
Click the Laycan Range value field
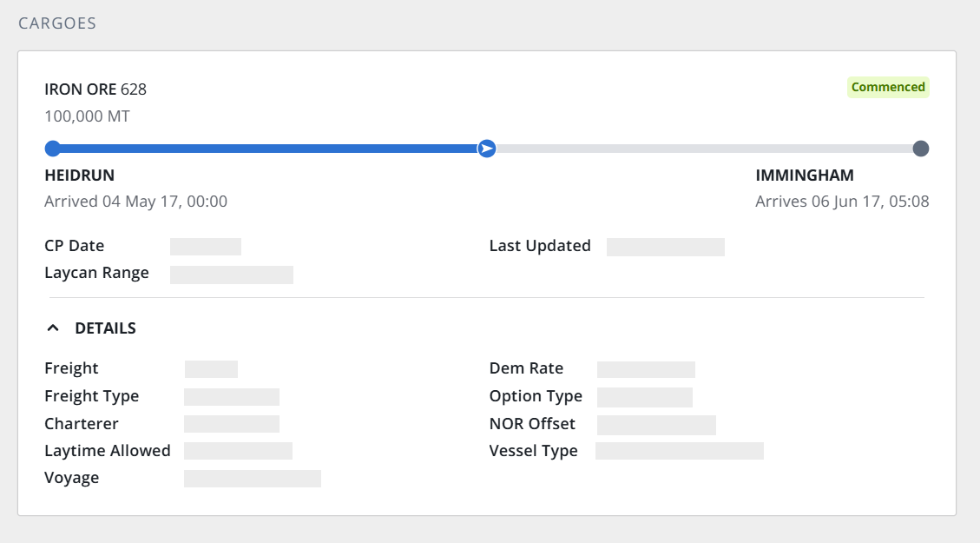pos(232,275)
